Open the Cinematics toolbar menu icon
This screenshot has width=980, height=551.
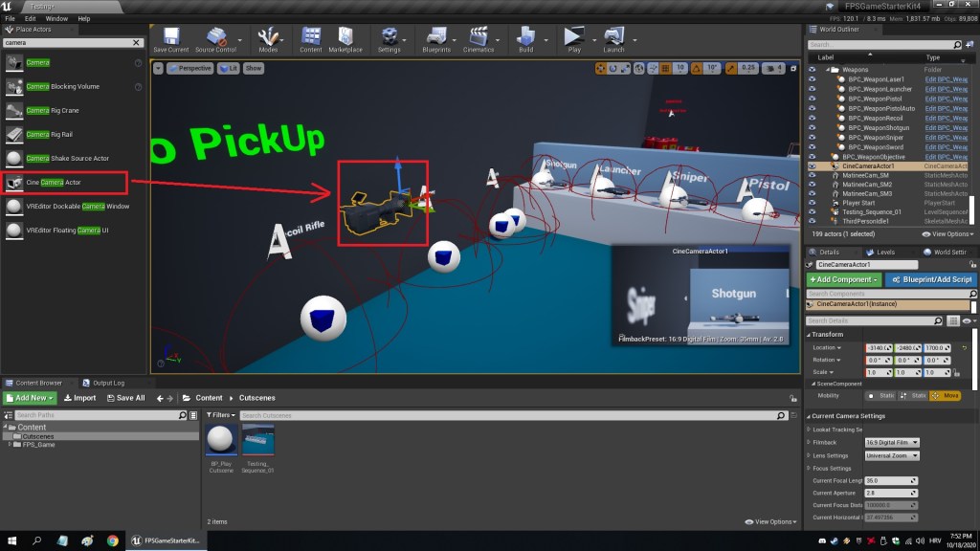point(479,39)
